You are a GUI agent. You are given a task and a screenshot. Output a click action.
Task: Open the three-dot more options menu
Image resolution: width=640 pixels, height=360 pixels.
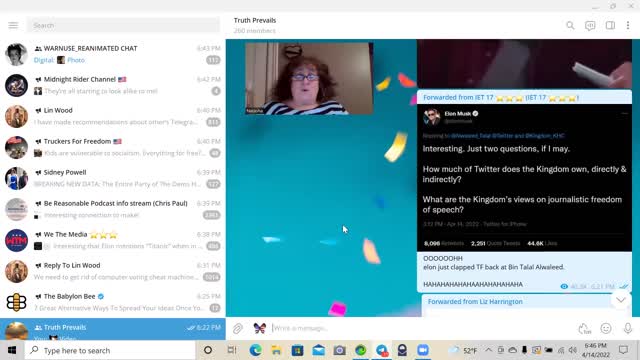point(628,25)
